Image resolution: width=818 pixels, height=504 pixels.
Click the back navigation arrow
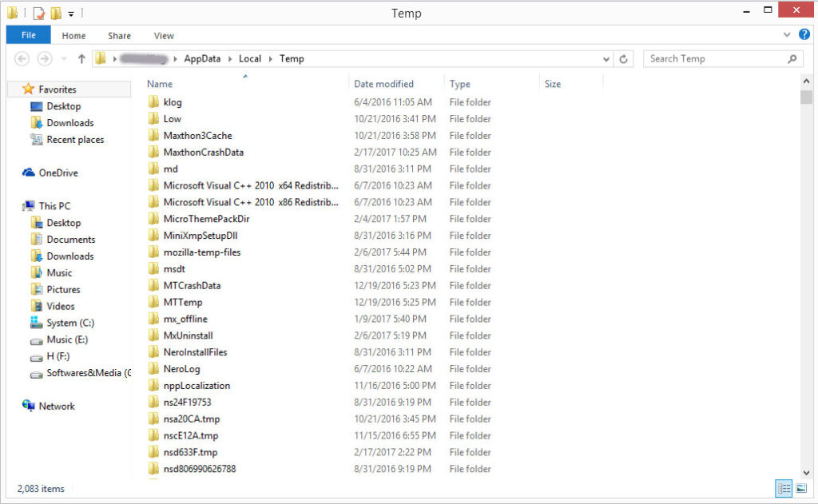tap(22, 58)
